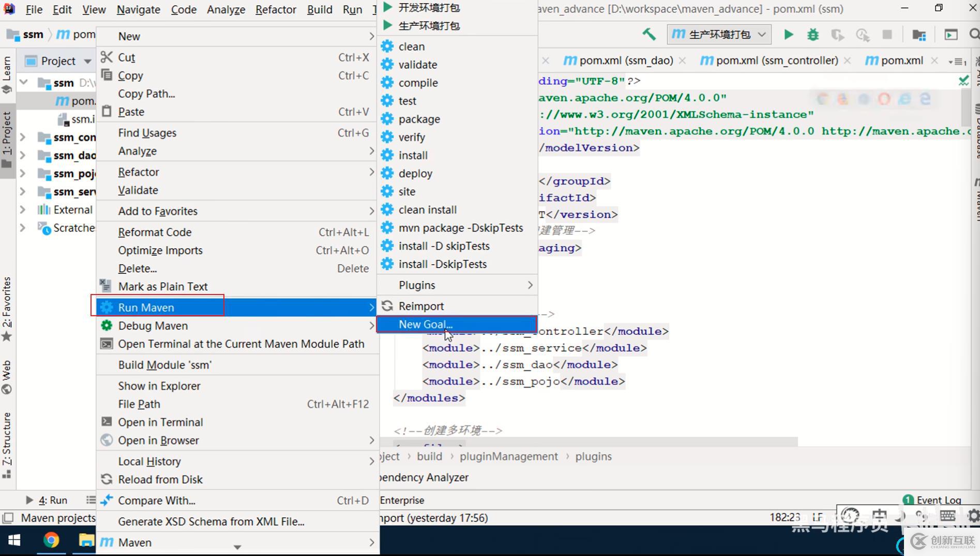
Task: Click the Search Everywhere magnifier icon
Action: pyautogui.click(x=974, y=35)
